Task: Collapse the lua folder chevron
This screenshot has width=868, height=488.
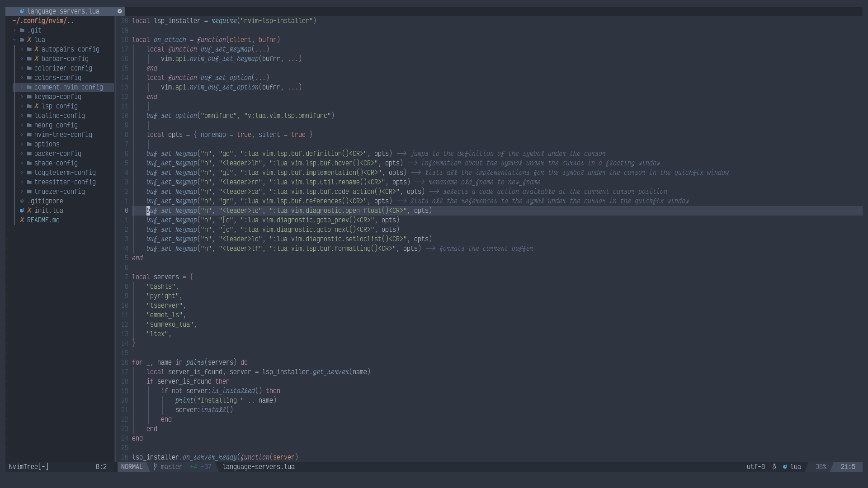Action: tap(14, 40)
